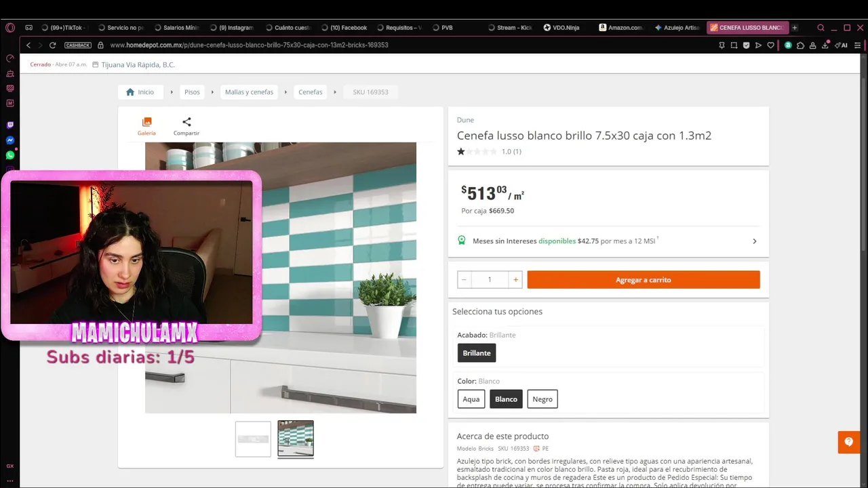The image size is (868, 488).
Task: Open the Pisos breadcrumb
Action: (192, 92)
